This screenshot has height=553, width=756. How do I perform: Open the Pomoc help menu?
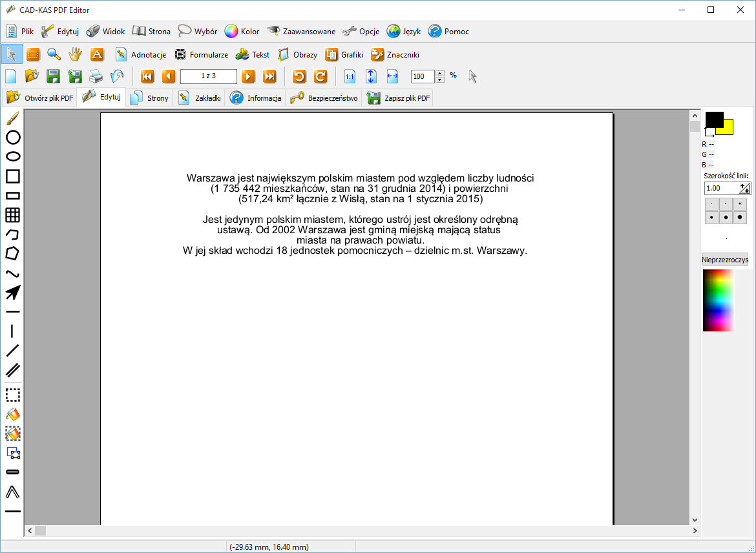coord(448,32)
